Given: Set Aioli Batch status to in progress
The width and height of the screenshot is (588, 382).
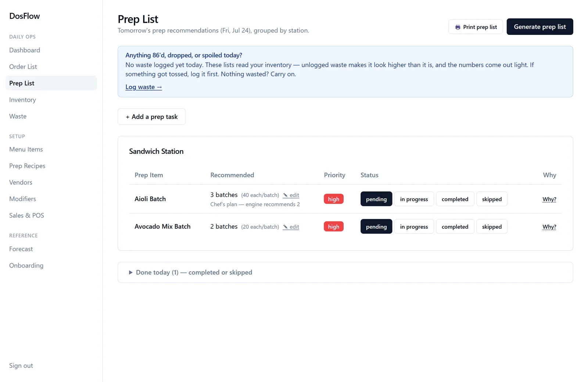Looking at the screenshot, I should (x=414, y=199).
